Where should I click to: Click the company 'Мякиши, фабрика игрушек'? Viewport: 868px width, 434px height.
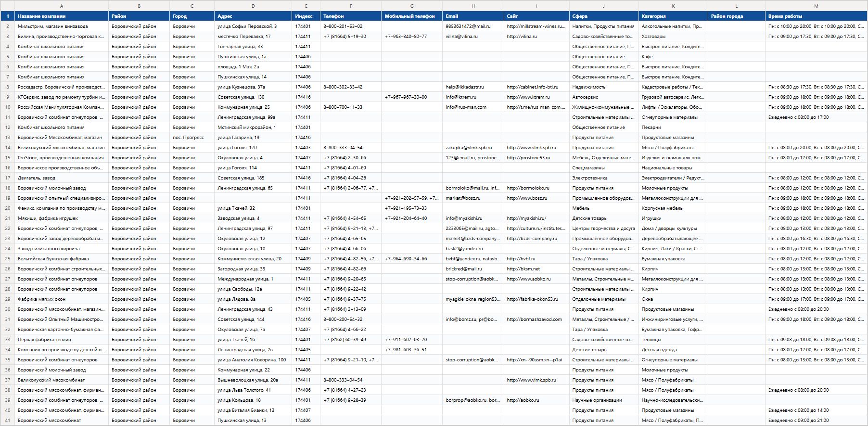[62, 218]
